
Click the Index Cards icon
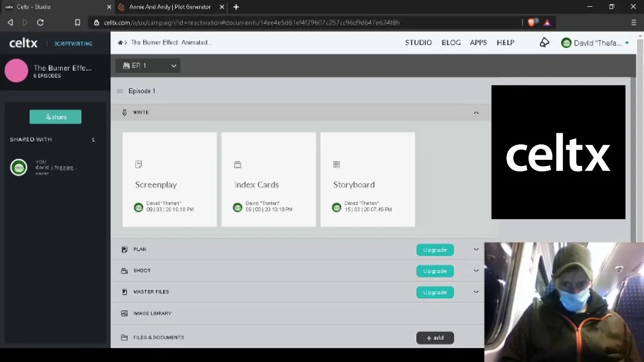(237, 164)
